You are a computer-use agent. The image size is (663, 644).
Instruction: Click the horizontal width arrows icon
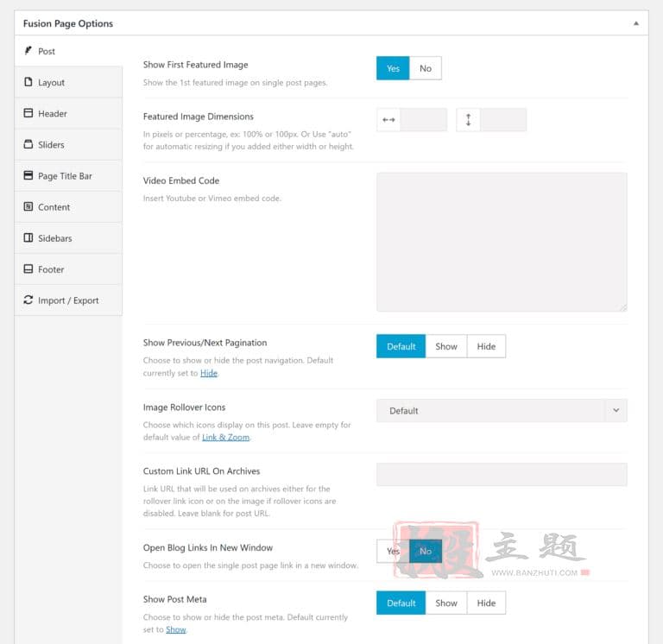[388, 120]
